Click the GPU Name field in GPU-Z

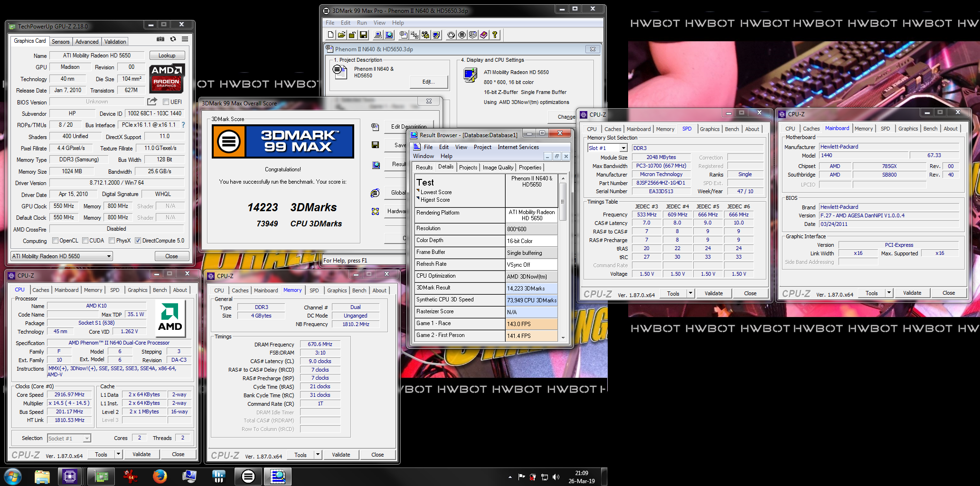click(96, 56)
